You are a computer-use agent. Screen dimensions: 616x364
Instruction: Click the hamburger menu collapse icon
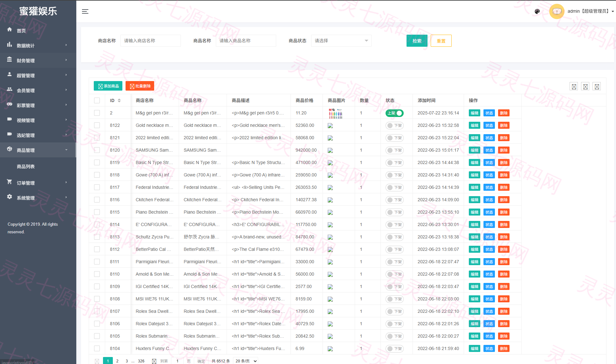pyautogui.click(x=85, y=11)
